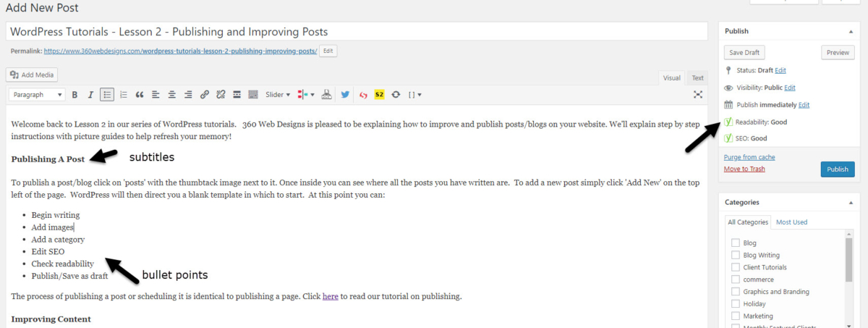868x328 pixels.
Task: Switch to the Text editor tab
Action: point(697,77)
